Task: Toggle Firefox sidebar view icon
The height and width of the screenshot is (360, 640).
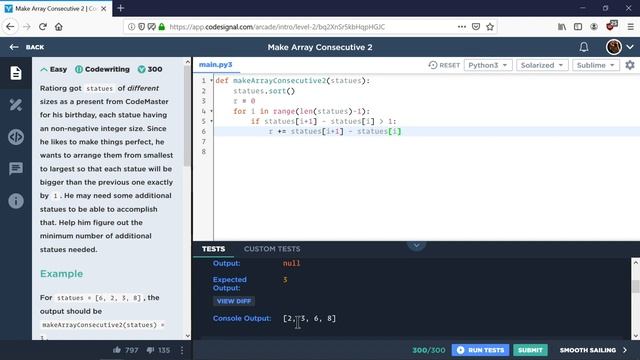Action: pyautogui.click(x=578, y=27)
